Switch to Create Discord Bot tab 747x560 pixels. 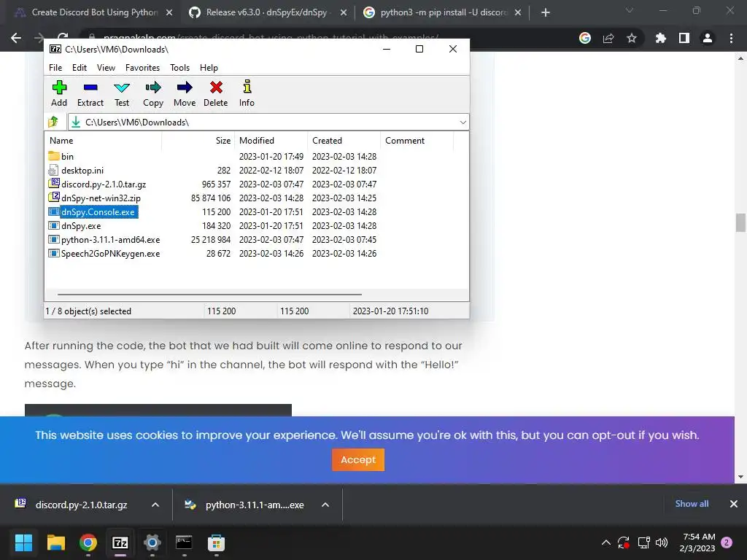tap(94, 12)
